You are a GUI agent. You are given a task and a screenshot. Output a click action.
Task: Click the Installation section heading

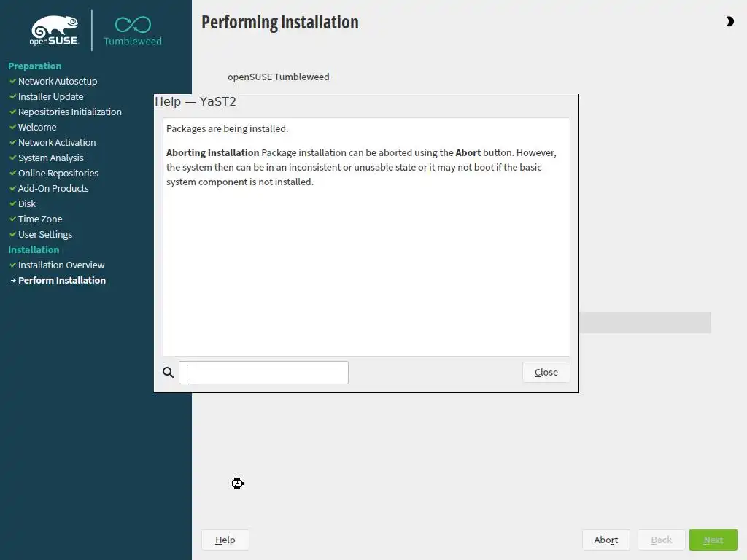coord(34,249)
